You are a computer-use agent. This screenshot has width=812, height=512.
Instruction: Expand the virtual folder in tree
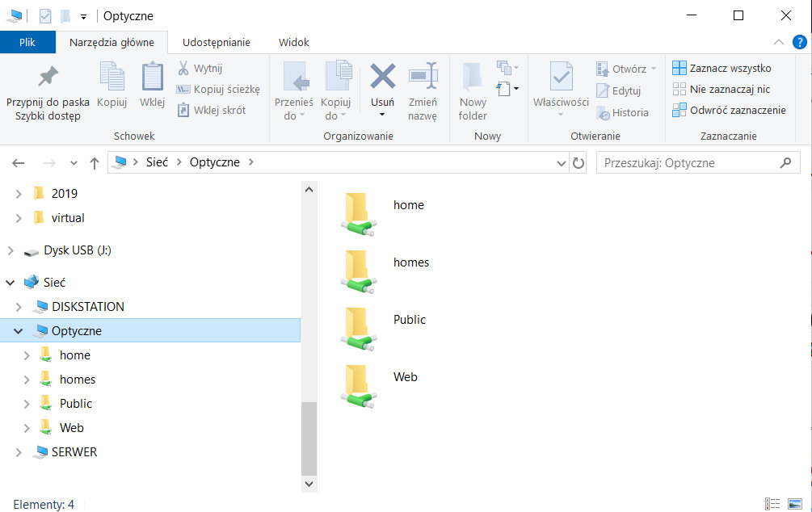point(19,218)
